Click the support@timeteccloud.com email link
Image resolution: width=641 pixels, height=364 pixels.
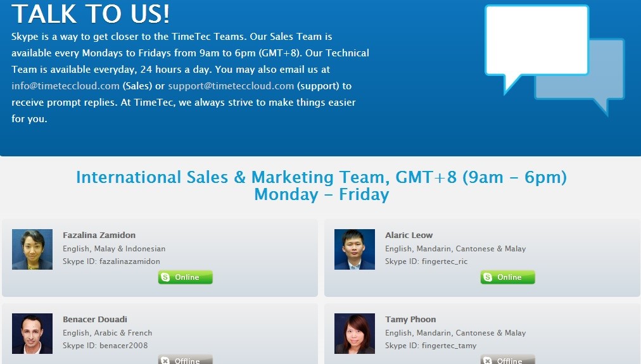(231, 86)
